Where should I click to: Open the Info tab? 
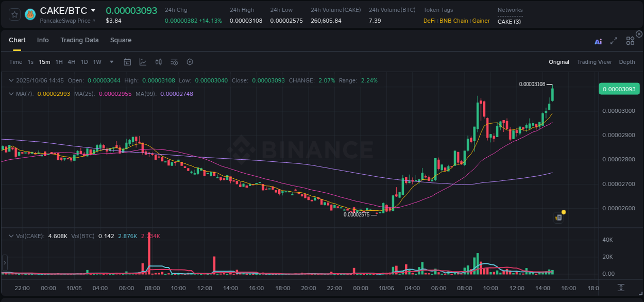43,40
